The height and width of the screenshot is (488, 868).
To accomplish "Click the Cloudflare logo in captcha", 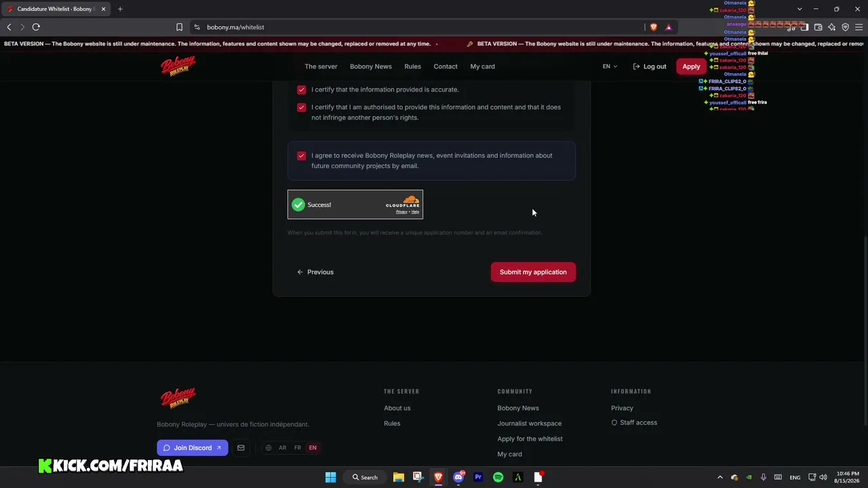I will (403, 201).
